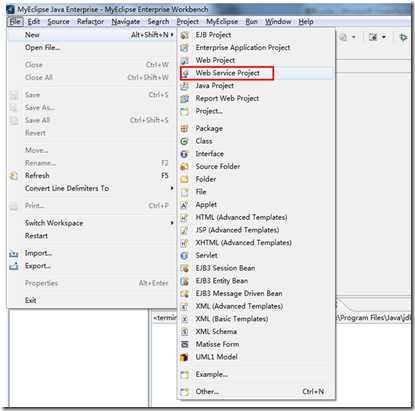Open the Refactor menu

90,22
